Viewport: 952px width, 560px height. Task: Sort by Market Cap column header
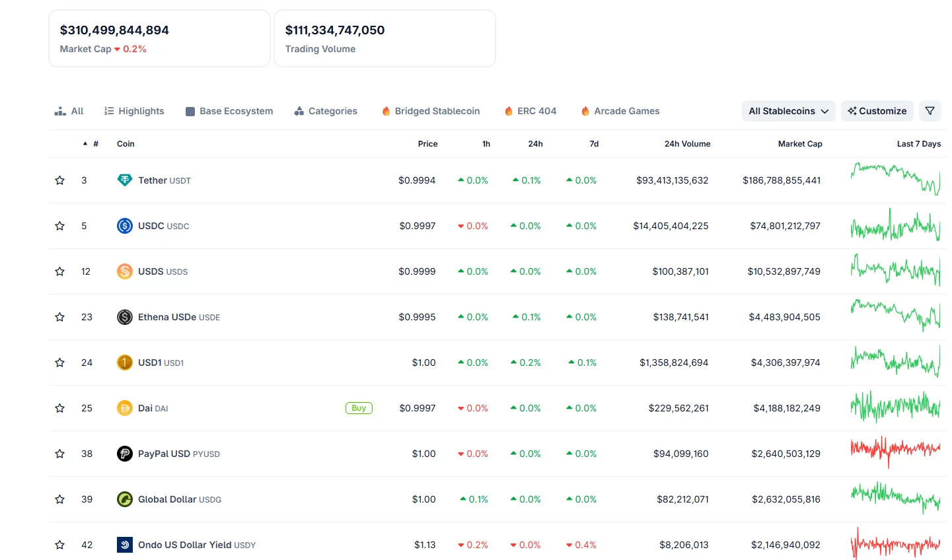tap(800, 143)
